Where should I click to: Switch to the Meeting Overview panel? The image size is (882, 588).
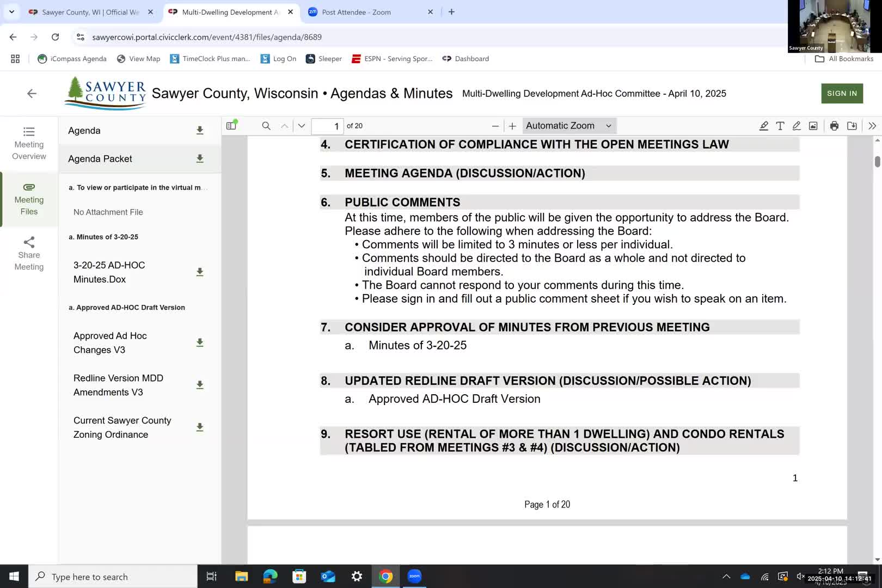pyautogui.click(x=29, y=143)
